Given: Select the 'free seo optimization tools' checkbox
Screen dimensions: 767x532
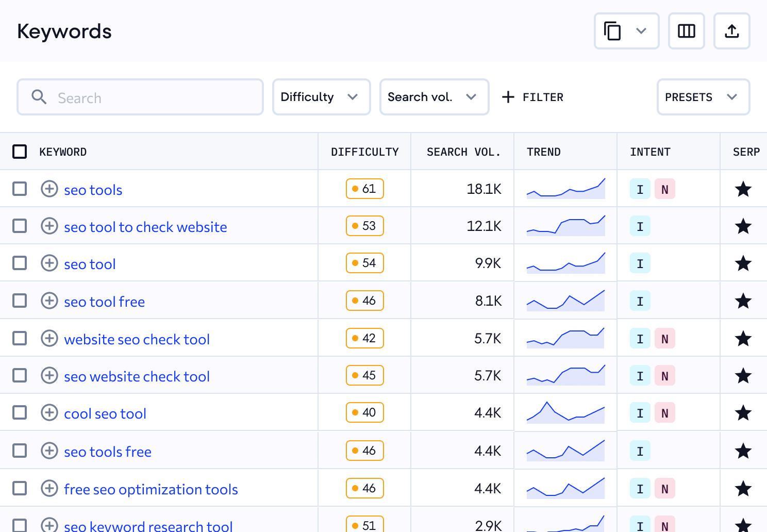Looking at the screenshot, I should (x=20, y=488).
